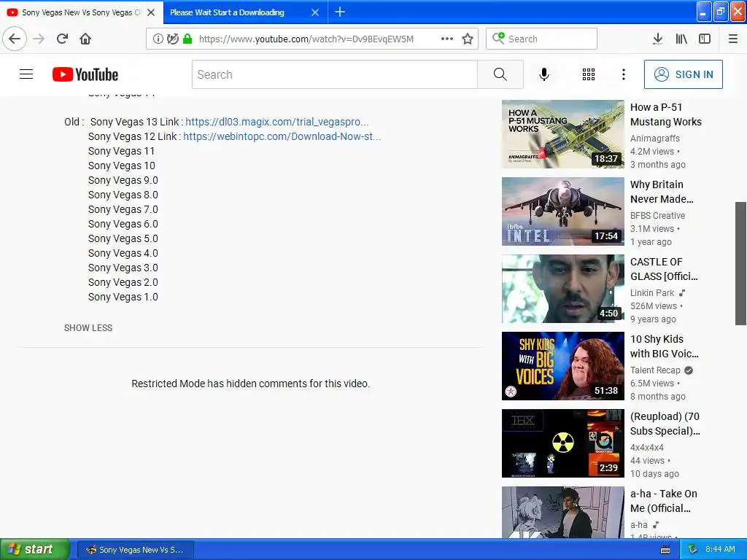Show site information icon in address bar
The width and height of the screenshot is (747, 560).
point(158,39)
